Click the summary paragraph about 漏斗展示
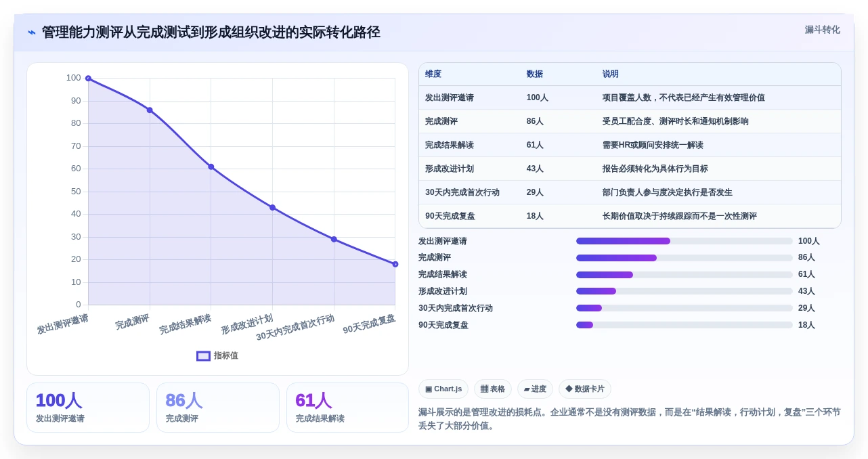 pyautogui.click(x=630, y=419)
